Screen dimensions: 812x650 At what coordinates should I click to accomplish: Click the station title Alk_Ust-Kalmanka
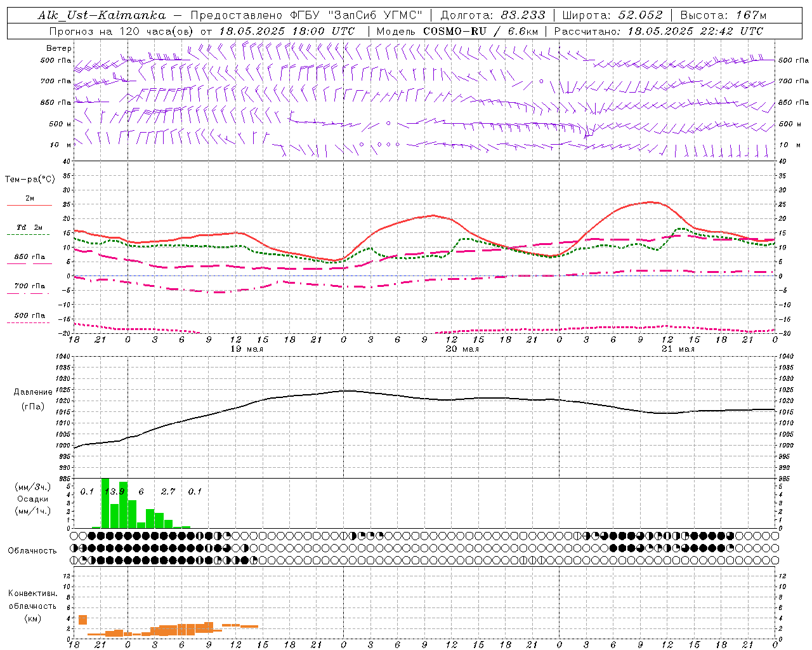(x=101, y=15)
